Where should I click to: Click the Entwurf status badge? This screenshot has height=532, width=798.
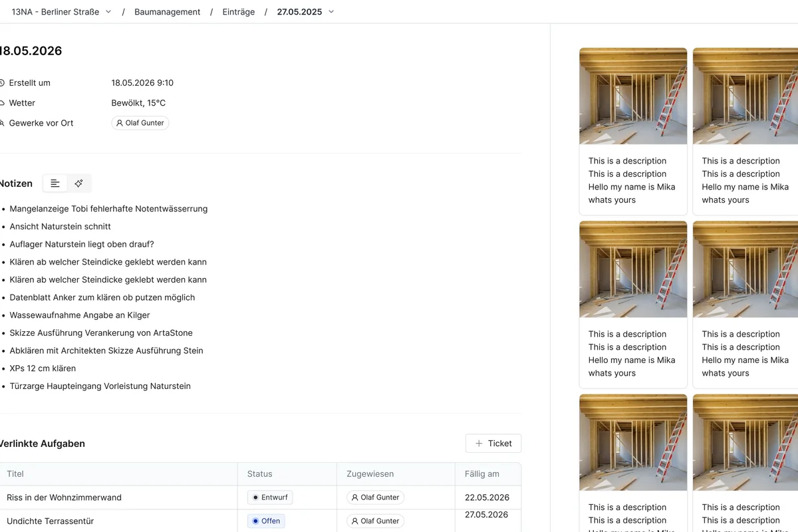click(270, 497)
